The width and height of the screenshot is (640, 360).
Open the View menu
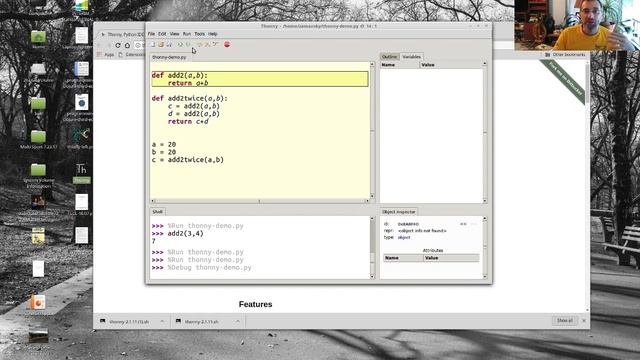[x=174, y=34]
